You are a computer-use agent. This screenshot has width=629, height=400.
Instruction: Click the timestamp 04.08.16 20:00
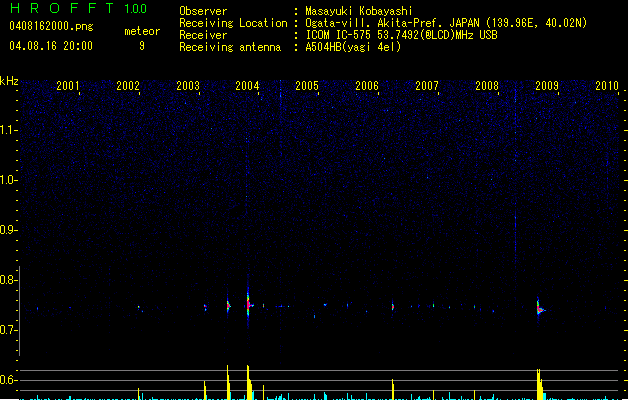click(x=51, y=45)
